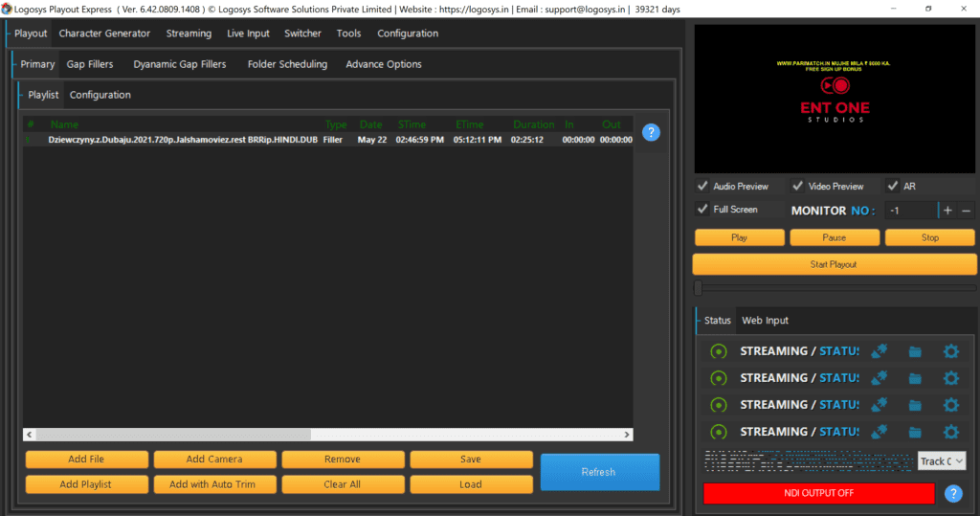Click the plug icon in fourth streaming row

click(x=879, y=432)
